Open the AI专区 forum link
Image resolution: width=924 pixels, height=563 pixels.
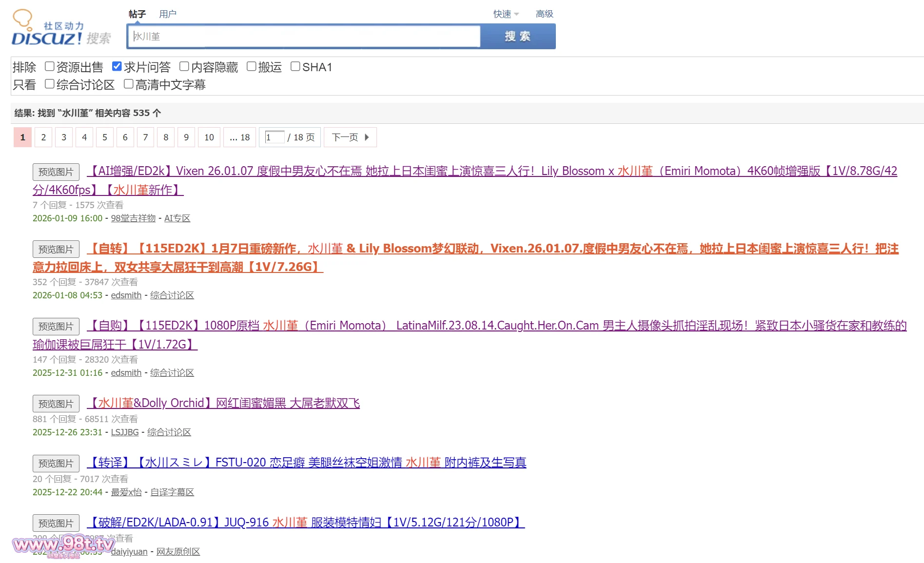(x=177, y=218)
